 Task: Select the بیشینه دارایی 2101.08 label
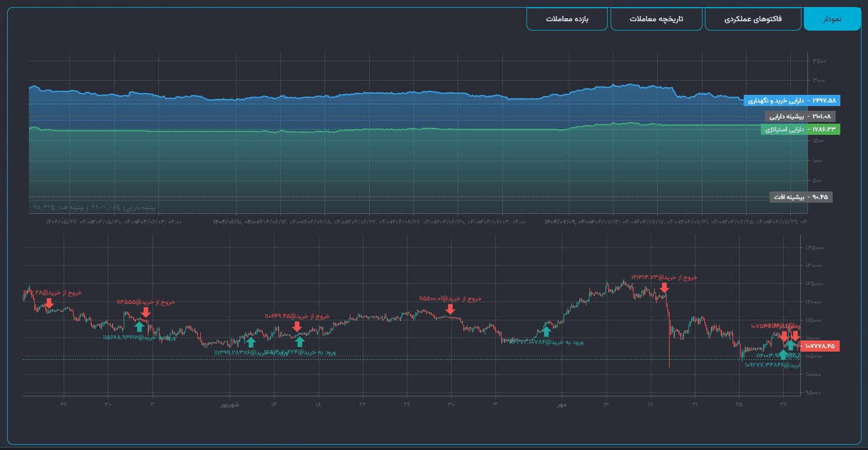pyautogui.click(x=800, y=116)
